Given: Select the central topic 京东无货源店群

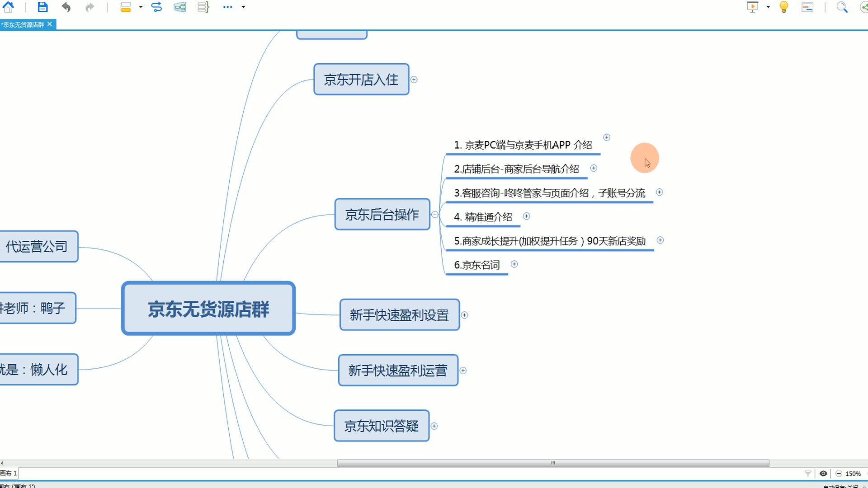Looking at the screenshot, I should tap(208, 309).
